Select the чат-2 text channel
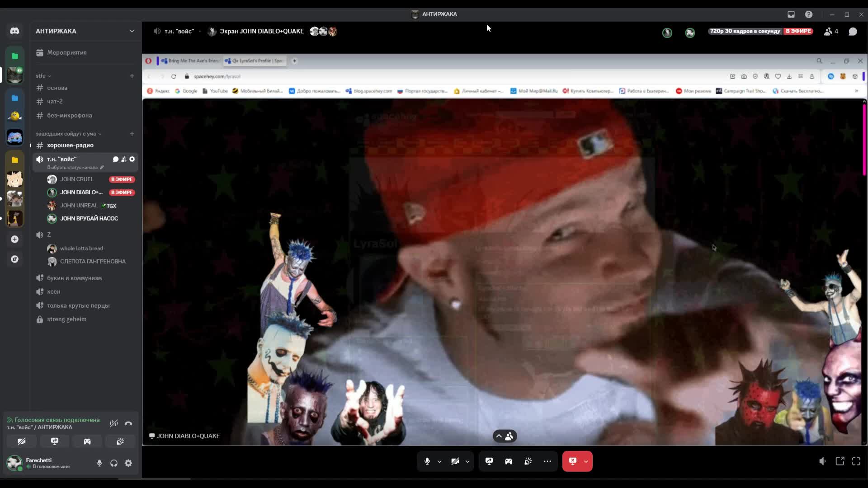The image size is (868, 488). tap(85, 101)
